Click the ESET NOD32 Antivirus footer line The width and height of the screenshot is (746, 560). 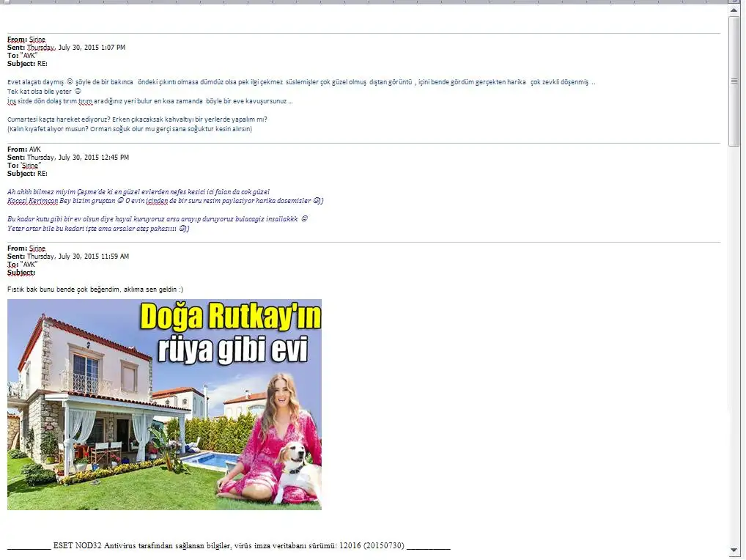229,546
